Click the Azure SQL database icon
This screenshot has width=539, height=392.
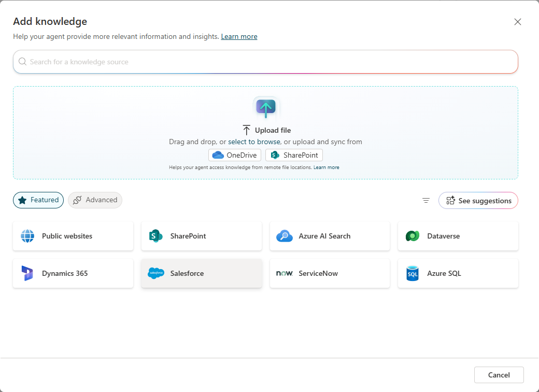[x=413, y=273]
